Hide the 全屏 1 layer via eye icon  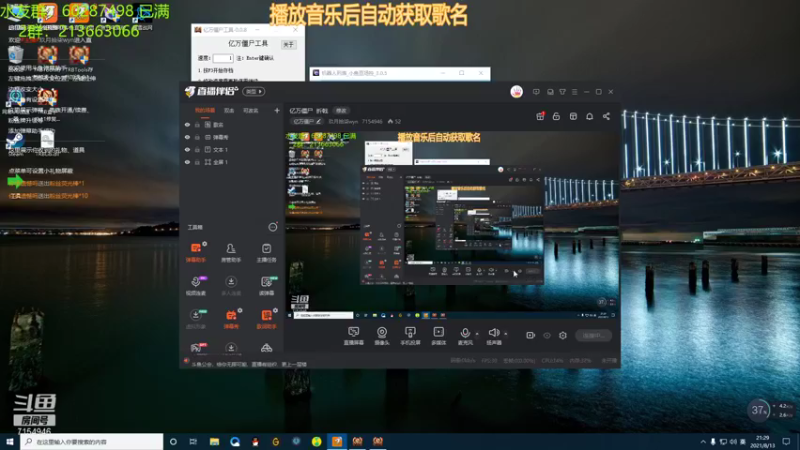click(x=187, y=162)
